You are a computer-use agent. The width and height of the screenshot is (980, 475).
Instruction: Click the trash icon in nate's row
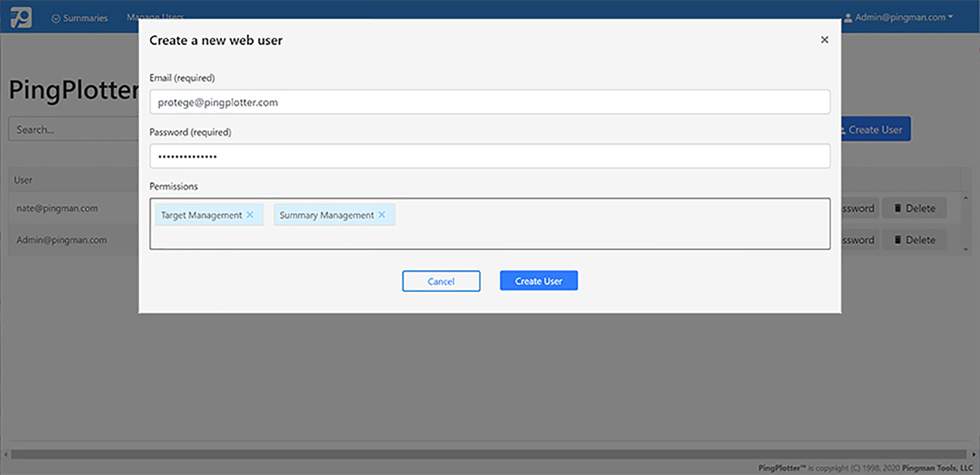898,208
